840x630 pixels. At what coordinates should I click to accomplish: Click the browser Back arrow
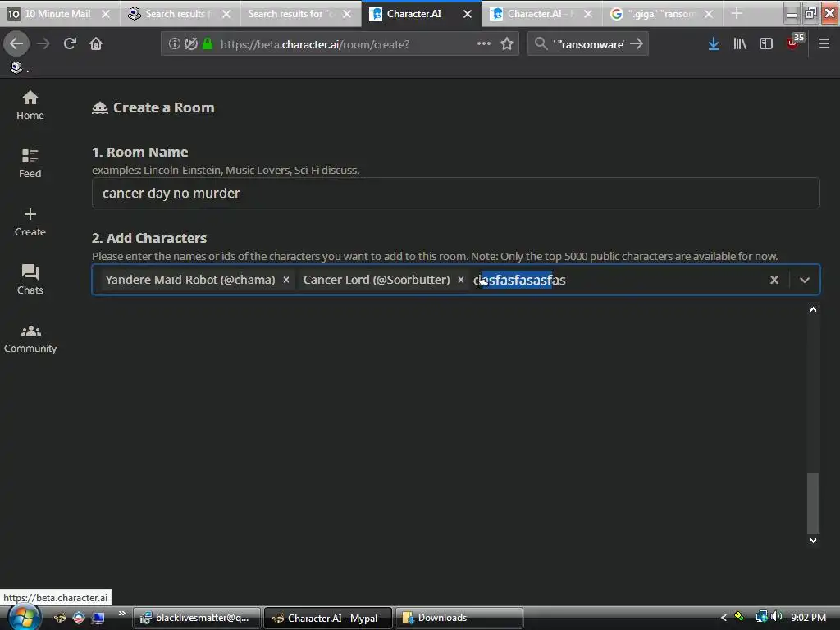pos(16,44)
